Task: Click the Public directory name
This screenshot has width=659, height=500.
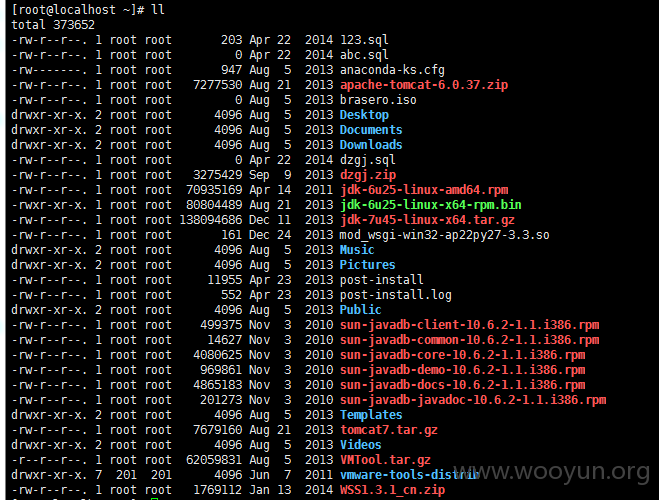Action: [360, 310]
